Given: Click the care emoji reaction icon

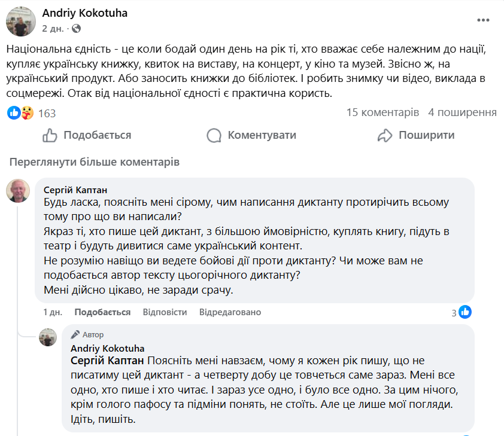Looking at the screenshot, I should pyautogui.click(x=26, y=112).
